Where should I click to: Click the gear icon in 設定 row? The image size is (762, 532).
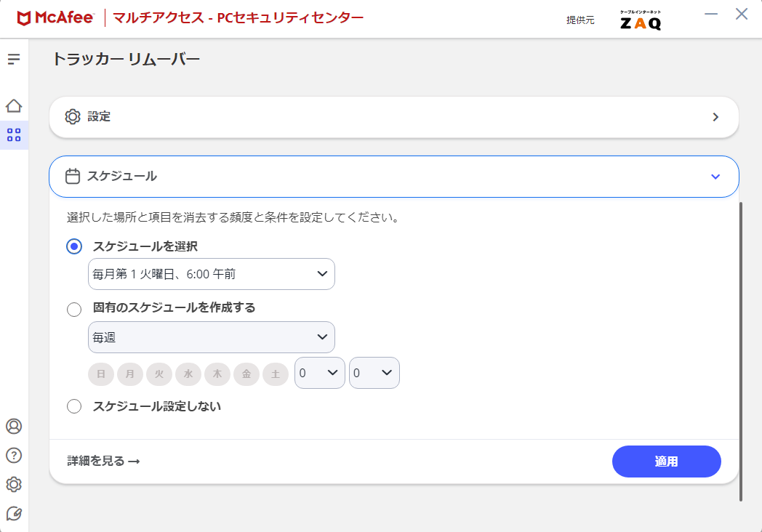73,116
